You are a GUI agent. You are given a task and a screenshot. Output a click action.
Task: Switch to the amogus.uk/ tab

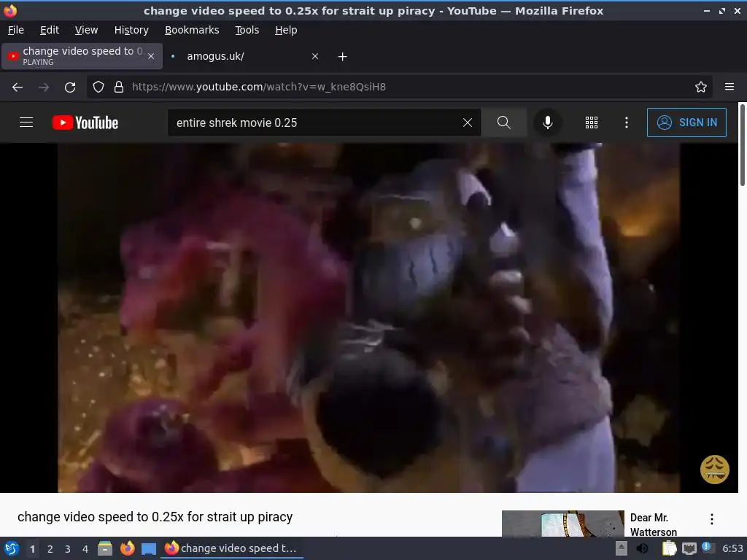point(244,56)
